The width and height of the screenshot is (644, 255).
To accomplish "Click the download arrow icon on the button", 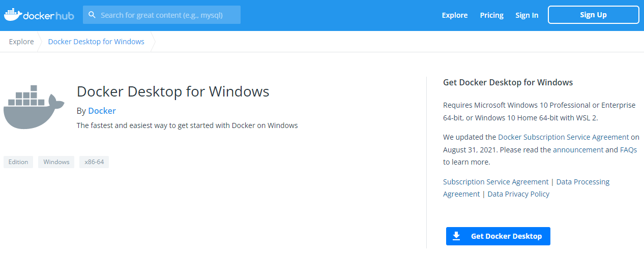I will [x=456, y=236].
